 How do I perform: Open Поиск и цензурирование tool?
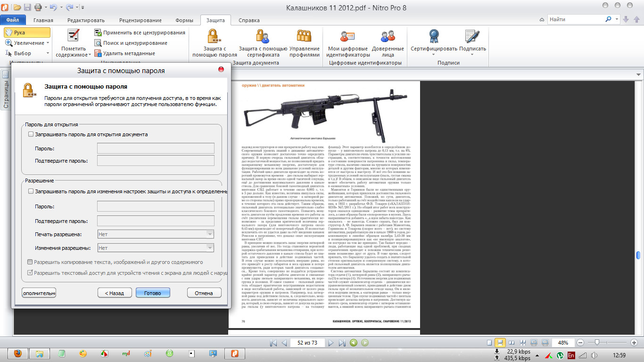coord(131,43)
